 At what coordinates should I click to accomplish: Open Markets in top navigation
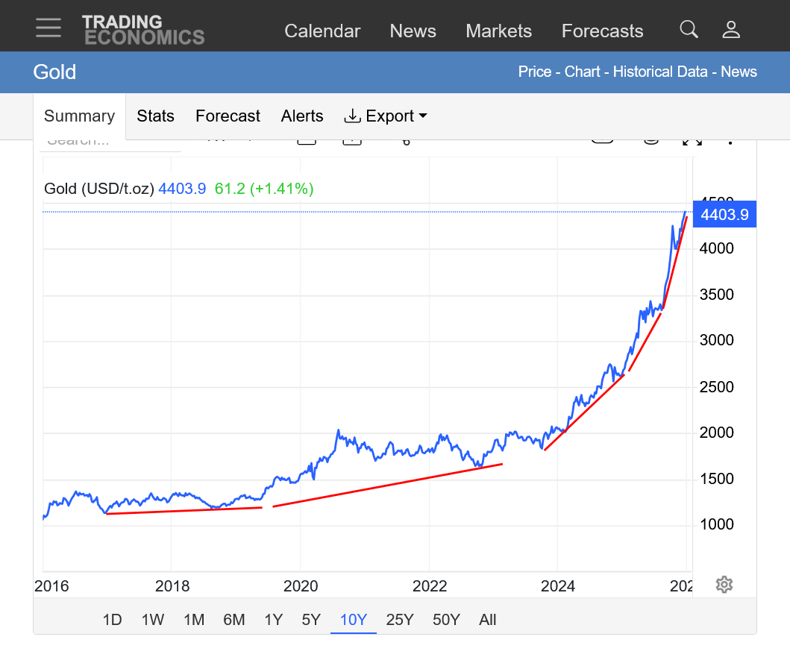tap(498, 31)
